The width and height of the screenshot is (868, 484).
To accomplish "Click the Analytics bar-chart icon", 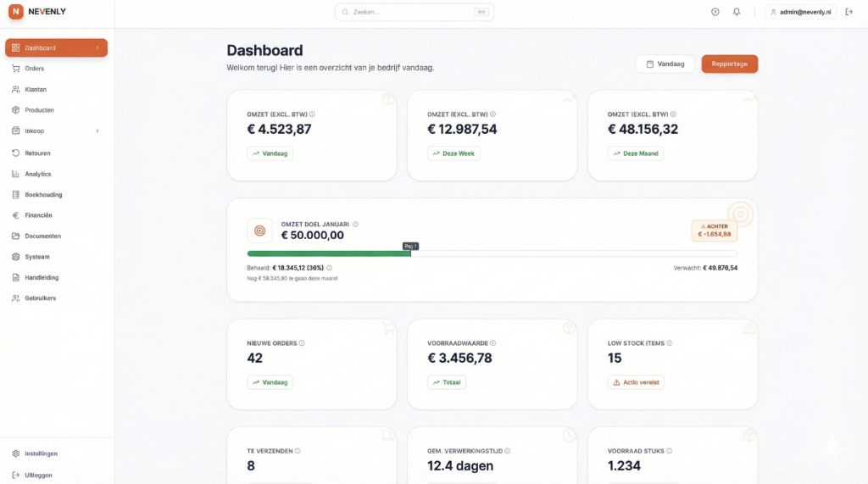I will (x=15, y=174).
